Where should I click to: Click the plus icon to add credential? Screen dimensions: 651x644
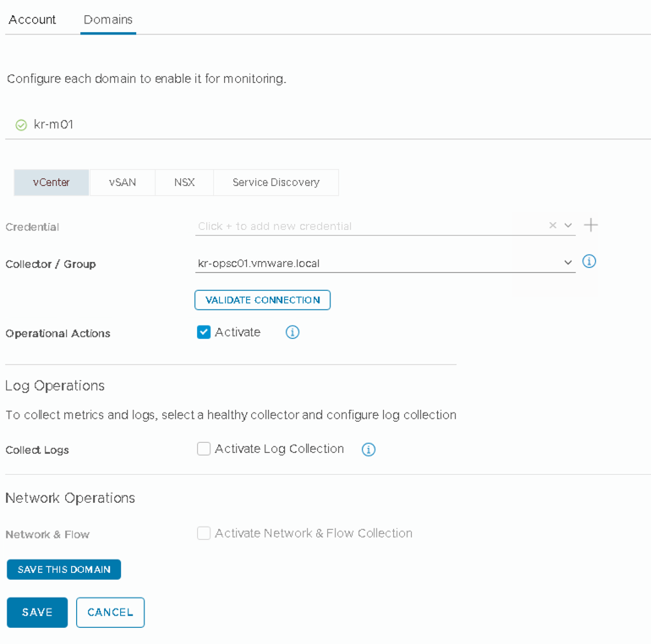(x=591, y=225)
